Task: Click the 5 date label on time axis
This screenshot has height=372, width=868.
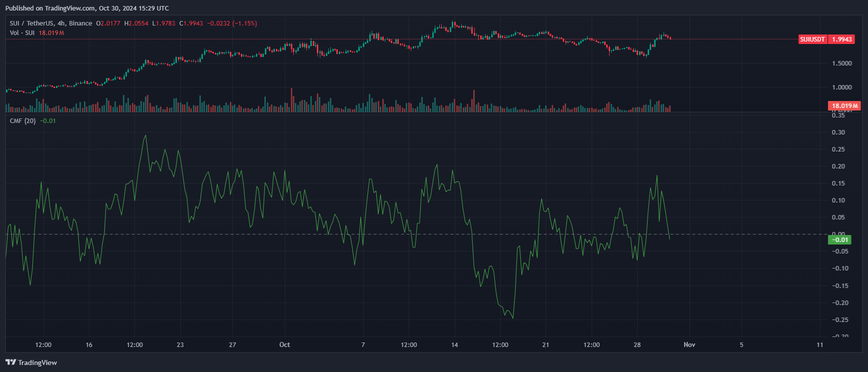Action: 742,344
